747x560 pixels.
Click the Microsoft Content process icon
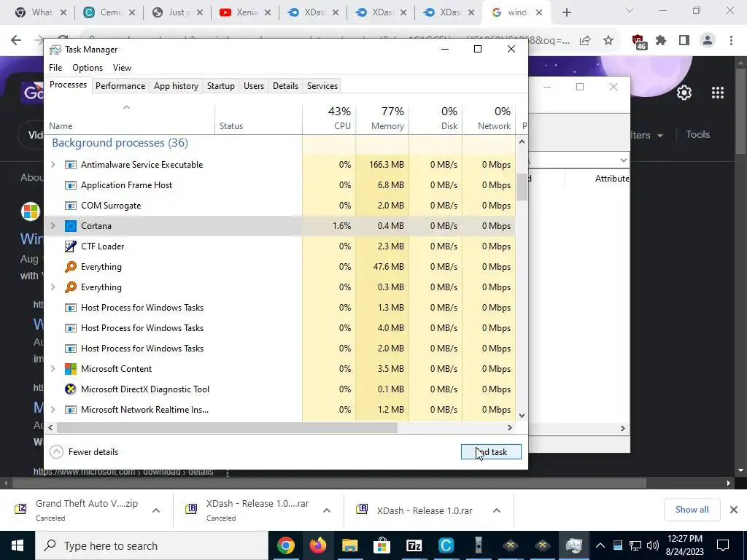pyautogui.click(x=71, y=369)
